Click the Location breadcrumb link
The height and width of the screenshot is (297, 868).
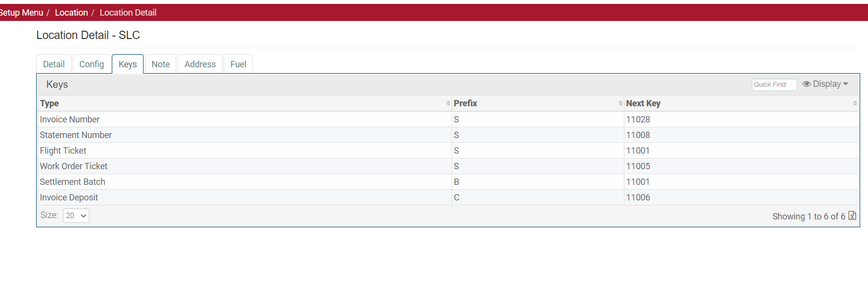[x=71, y=13]
